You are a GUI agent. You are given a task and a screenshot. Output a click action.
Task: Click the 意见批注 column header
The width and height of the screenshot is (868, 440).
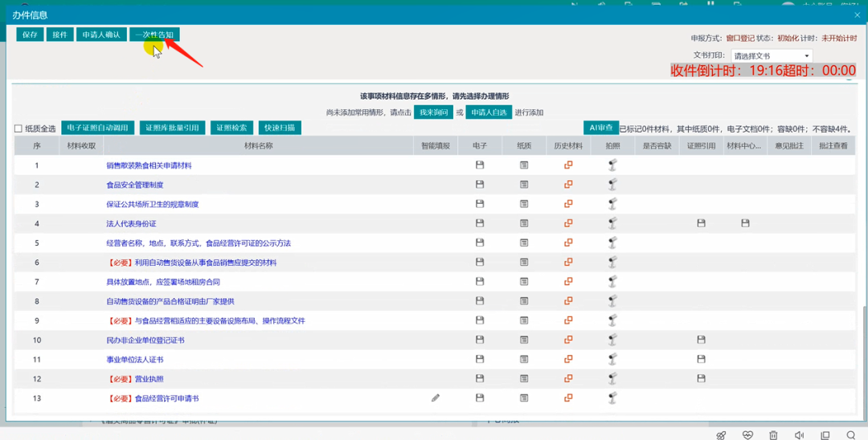tap(789, 146)
